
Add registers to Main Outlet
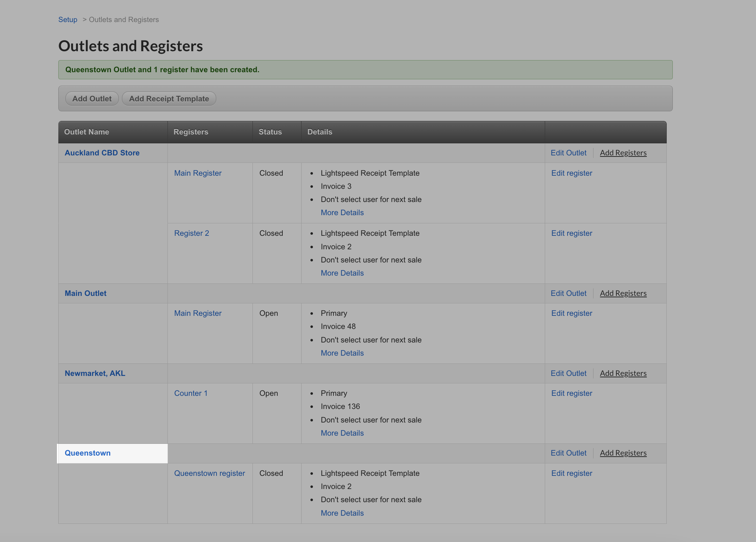[623, 293]
